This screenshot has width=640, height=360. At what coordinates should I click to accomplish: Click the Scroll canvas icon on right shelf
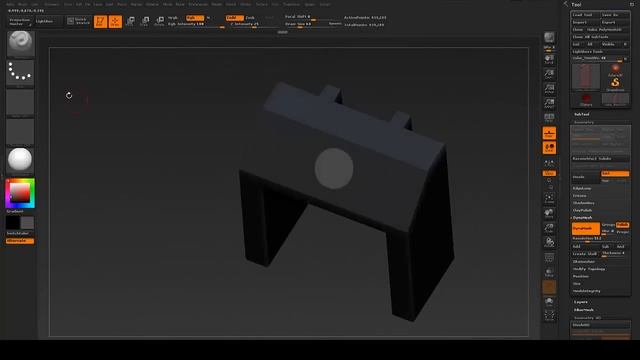click(549, 60)
